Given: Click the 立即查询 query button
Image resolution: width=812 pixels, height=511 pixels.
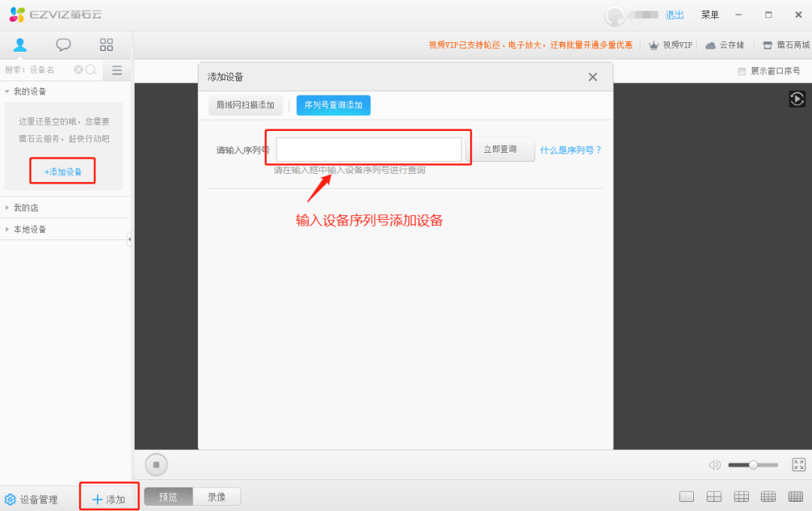Looking at the screenshot, I should [x=503, y=149].
